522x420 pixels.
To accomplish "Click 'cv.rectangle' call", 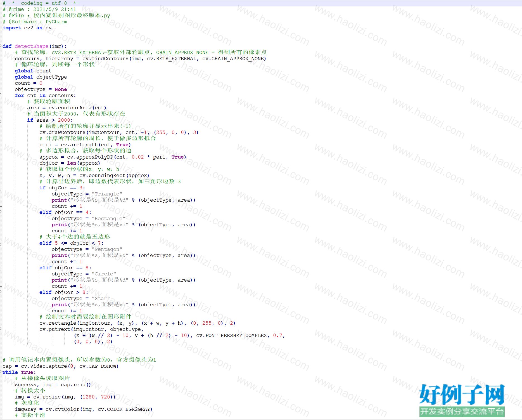I will 58,323.
